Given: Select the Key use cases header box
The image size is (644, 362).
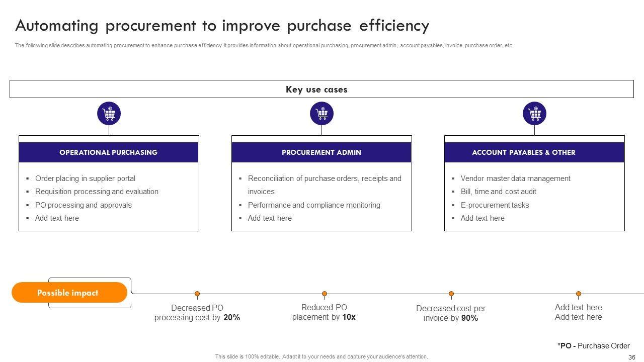Looking at the screenshot, I should tap(321, 89).
